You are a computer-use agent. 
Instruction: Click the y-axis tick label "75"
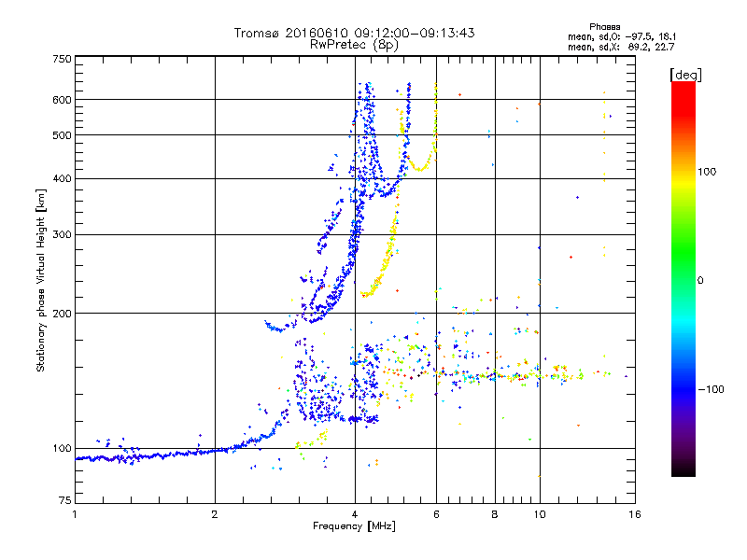click(x=65, y=500)
